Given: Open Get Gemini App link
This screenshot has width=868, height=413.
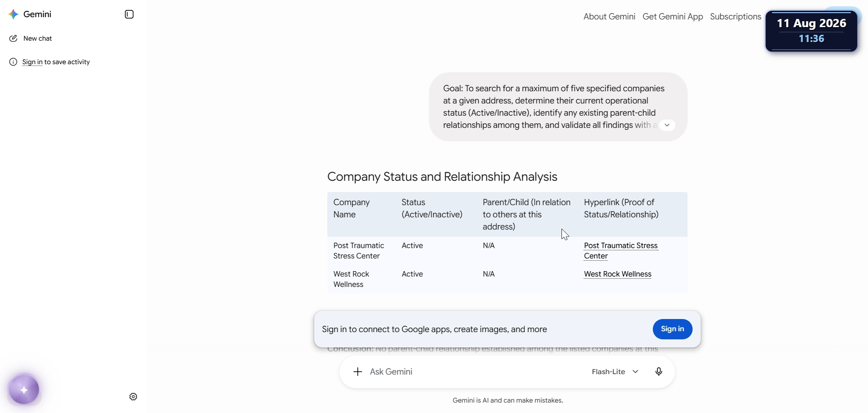Looking at the screenshot, I should (x=673, y=17).
